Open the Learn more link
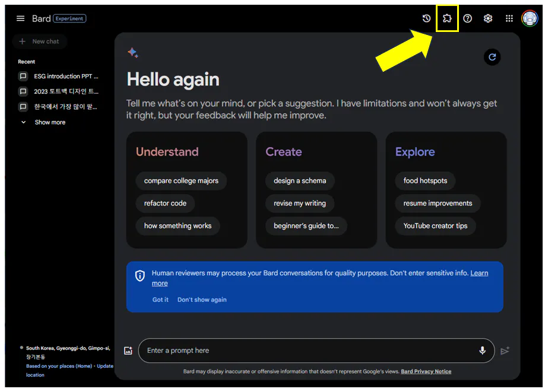The height and width of the screenshot is (392, 545). click(x=479, y=273)
